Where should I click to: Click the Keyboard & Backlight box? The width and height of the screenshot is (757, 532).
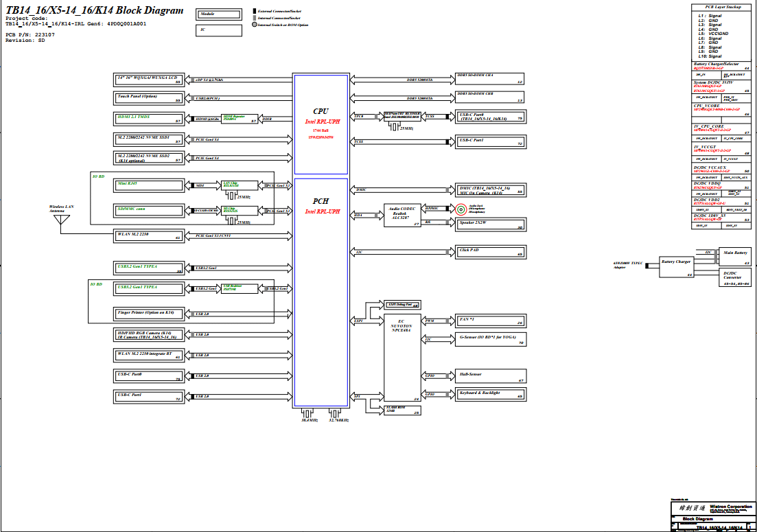[x=490, y=394]
